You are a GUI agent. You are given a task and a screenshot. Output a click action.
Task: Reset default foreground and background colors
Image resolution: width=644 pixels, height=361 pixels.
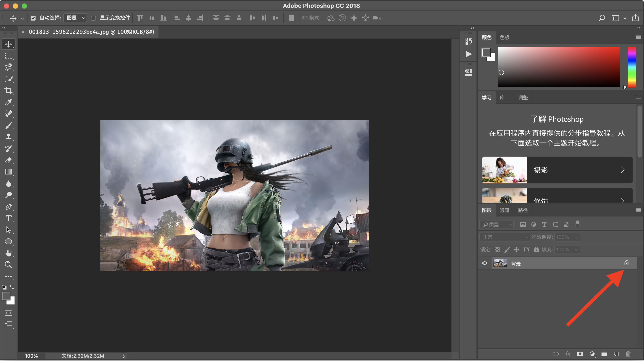coord(4,287)
